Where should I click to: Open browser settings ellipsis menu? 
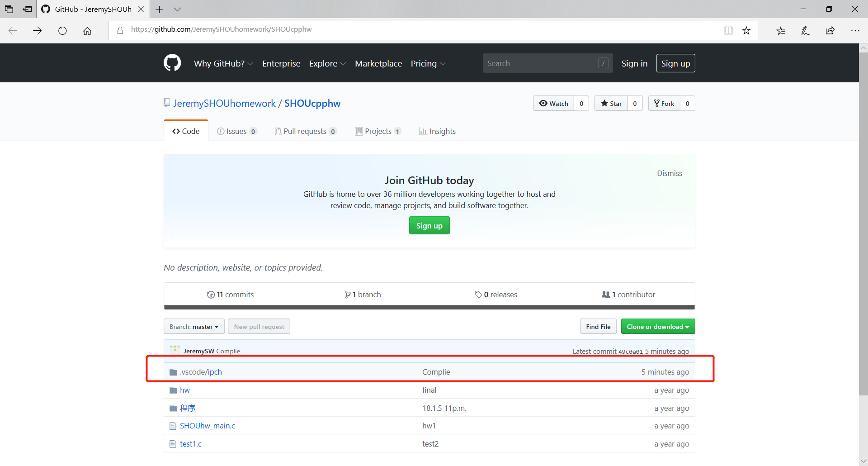coord(855,30)
